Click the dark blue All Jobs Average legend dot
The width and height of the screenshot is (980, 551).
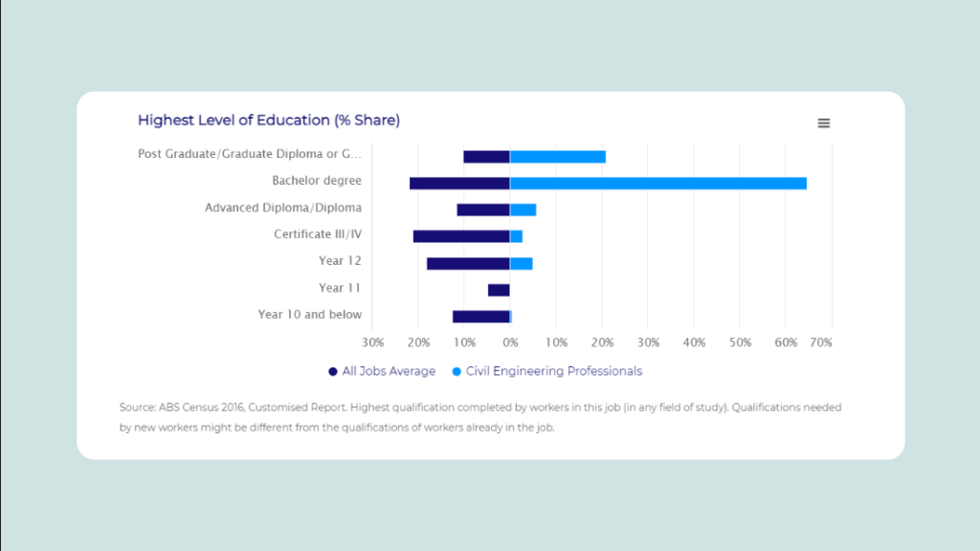click(333, 371)
